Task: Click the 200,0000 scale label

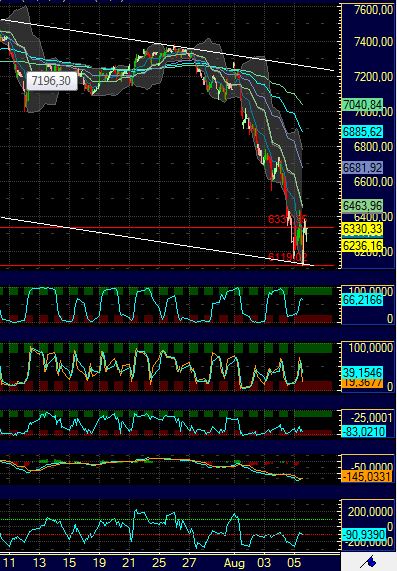Action: pos(370,512)
